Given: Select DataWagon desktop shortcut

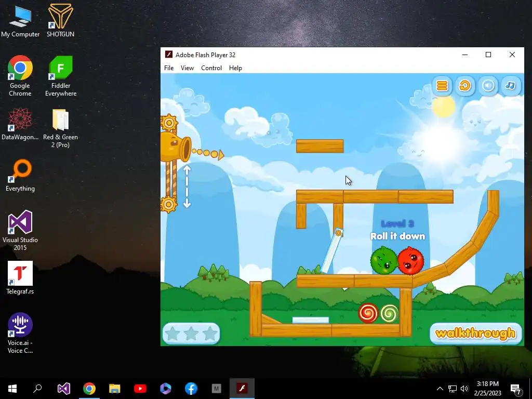Looking at the screenshot, I should click(20, 124).
